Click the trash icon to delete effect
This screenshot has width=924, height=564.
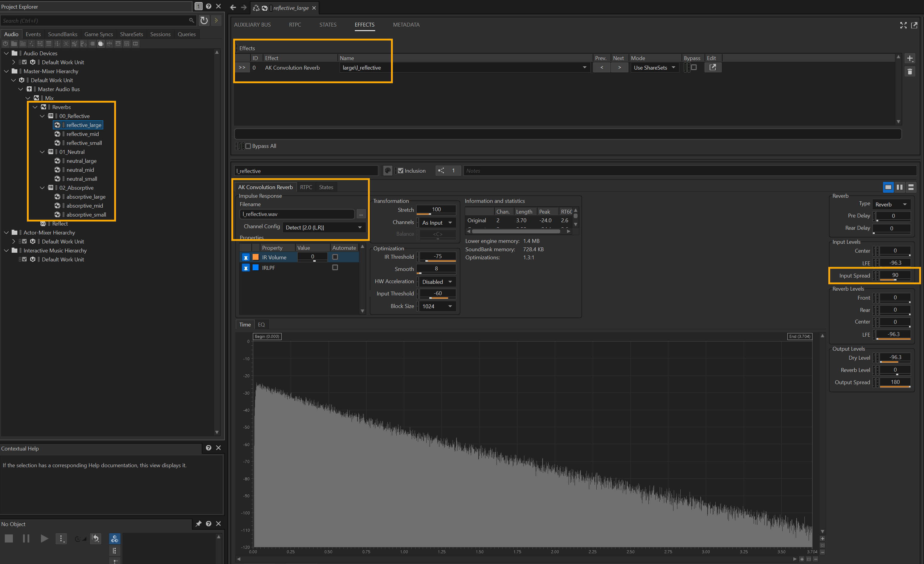pos(910,72)
